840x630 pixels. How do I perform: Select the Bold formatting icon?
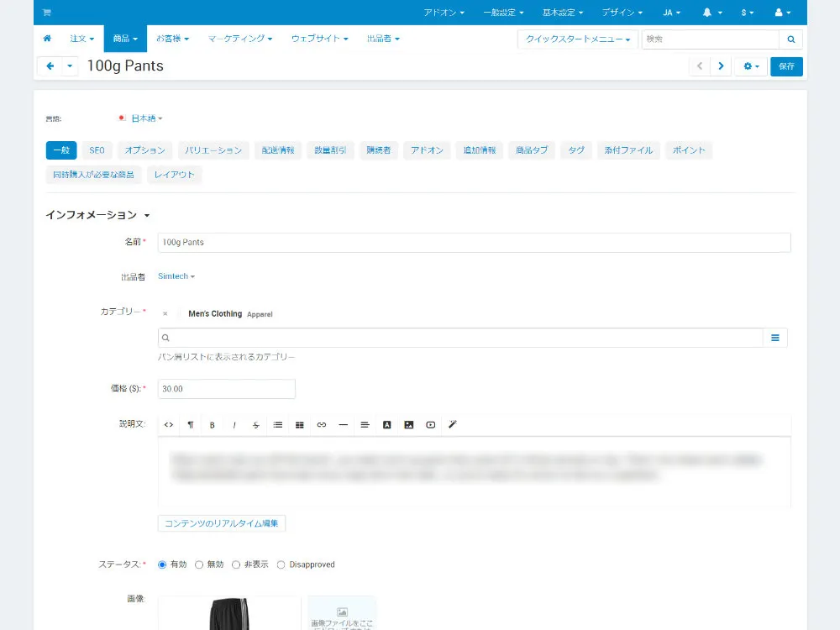pos(213,425)
